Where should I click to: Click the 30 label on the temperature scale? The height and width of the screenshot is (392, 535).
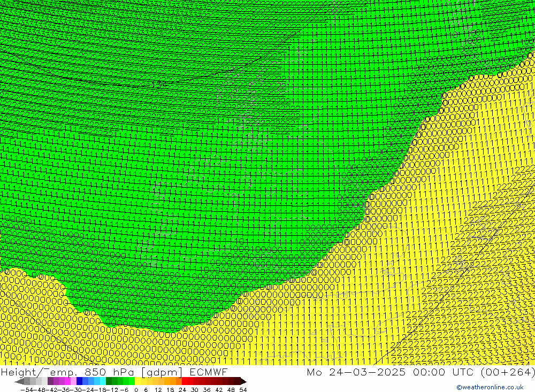195,390
